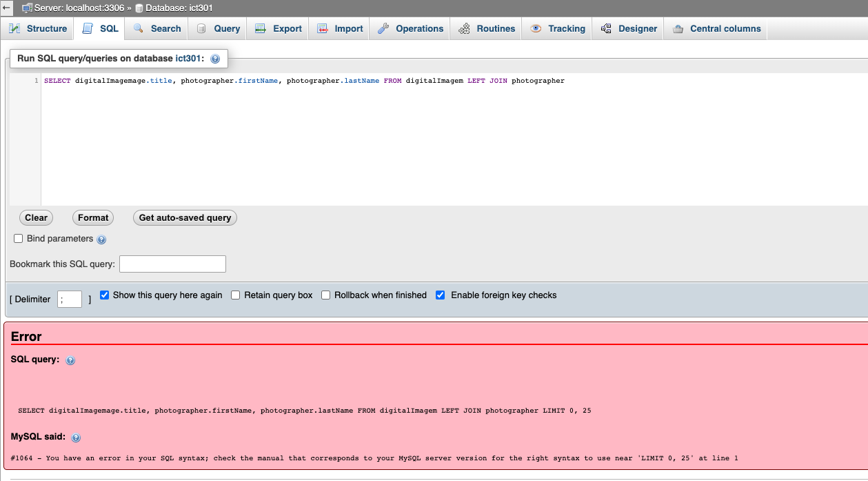Click the Structure table icon
This screenshot has height=481, width=868.
click(14, 28)
